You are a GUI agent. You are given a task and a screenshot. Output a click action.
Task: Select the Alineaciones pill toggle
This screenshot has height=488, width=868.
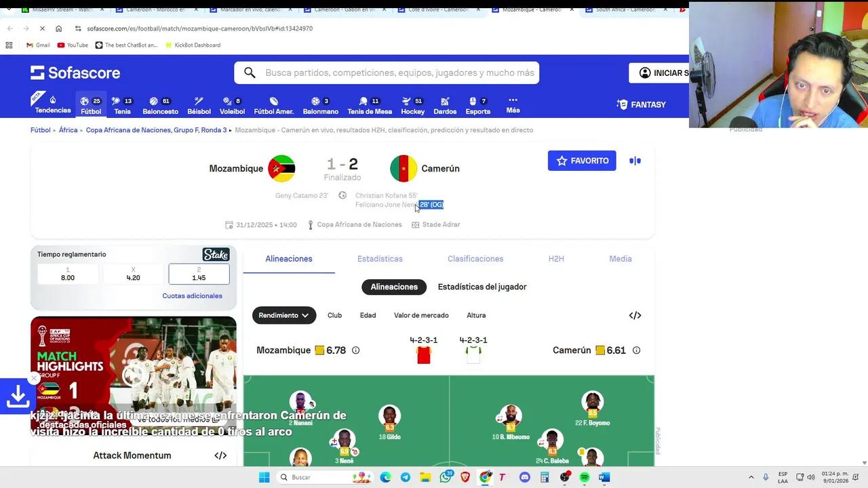click(394, 287)
